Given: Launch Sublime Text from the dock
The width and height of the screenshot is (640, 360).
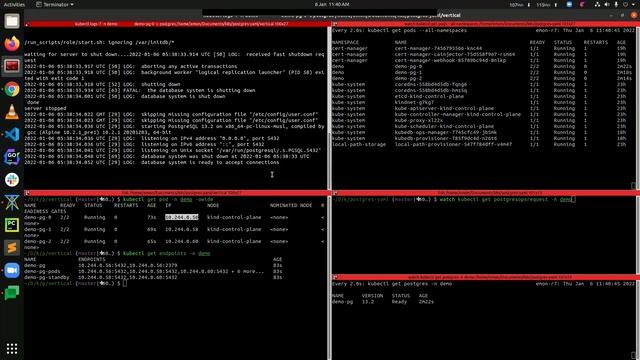Looking at the screenshot, I should click(x=12, y=248).
